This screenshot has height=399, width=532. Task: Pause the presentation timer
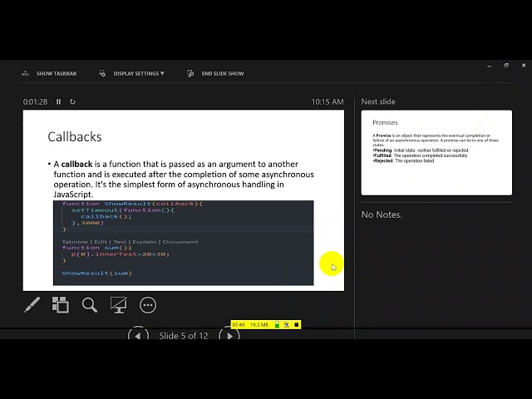pyautogui.click(x=58, y=101)
